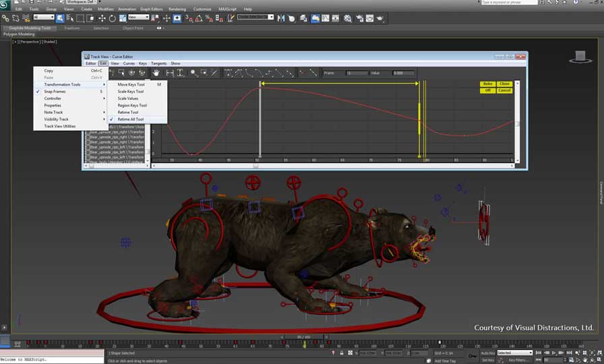This screenshot has height=364, width=604.
Task: Toggle the Percent Snap icon
Action: 209,18
